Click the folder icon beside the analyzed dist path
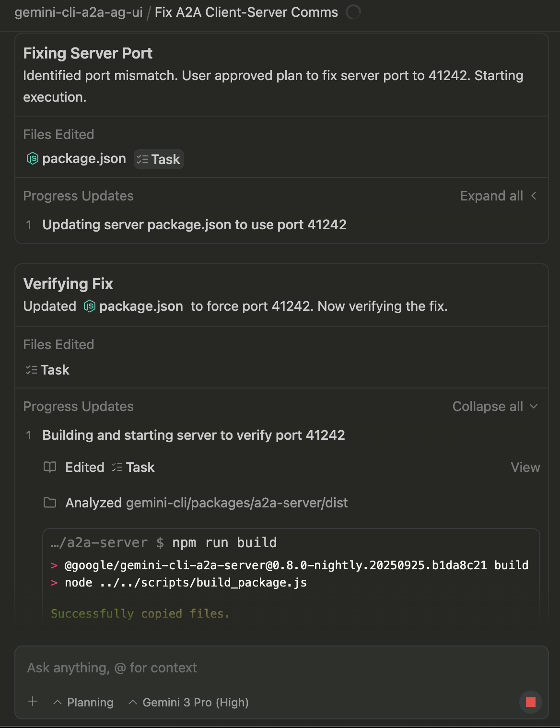Image resolution: width=560 pixels, height=728 pixels. (50, 503)
